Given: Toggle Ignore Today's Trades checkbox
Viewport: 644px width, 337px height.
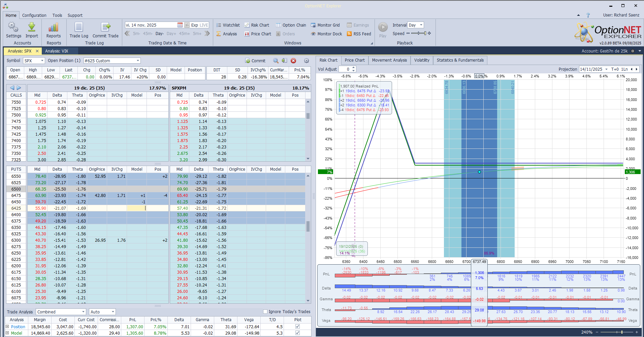Looking at the screenshot, I should click(x=265, y=312).
